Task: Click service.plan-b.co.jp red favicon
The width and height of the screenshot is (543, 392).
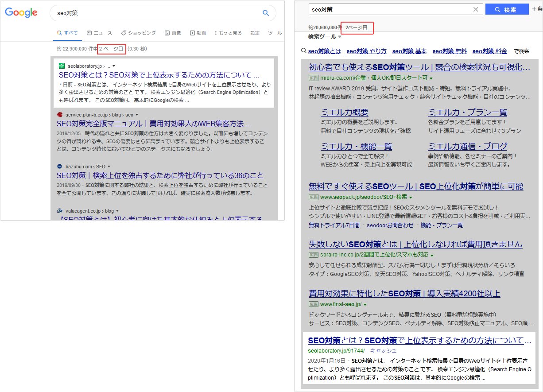Action: coord(60,115)
